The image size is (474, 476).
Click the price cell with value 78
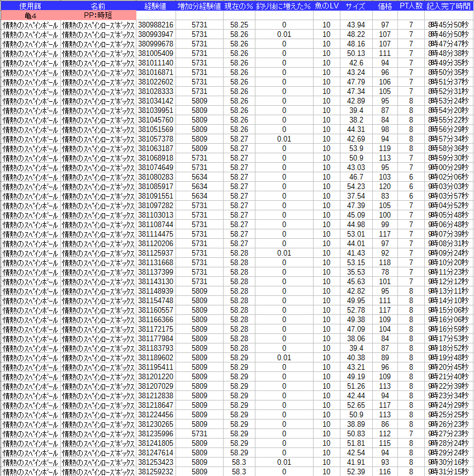385,272
